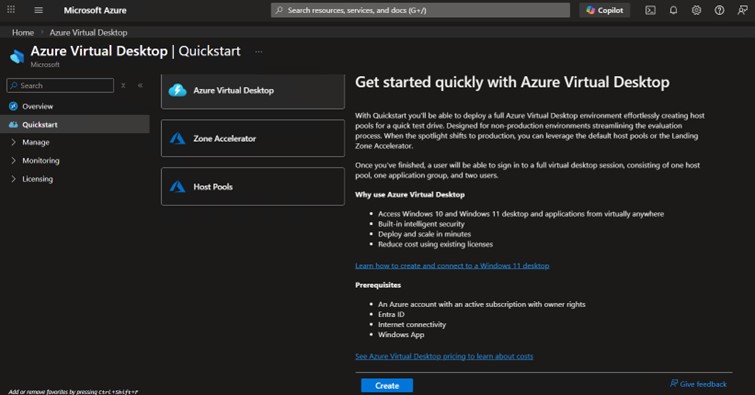755x395 pixels.
Task: Click Give feedback link
Action: pyautogui.click(x=703, y=384)
